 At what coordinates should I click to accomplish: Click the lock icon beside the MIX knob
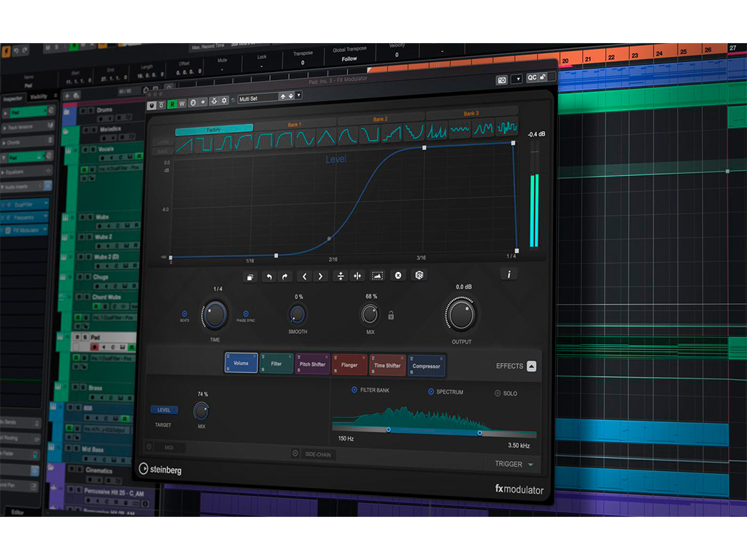point(391,315)
